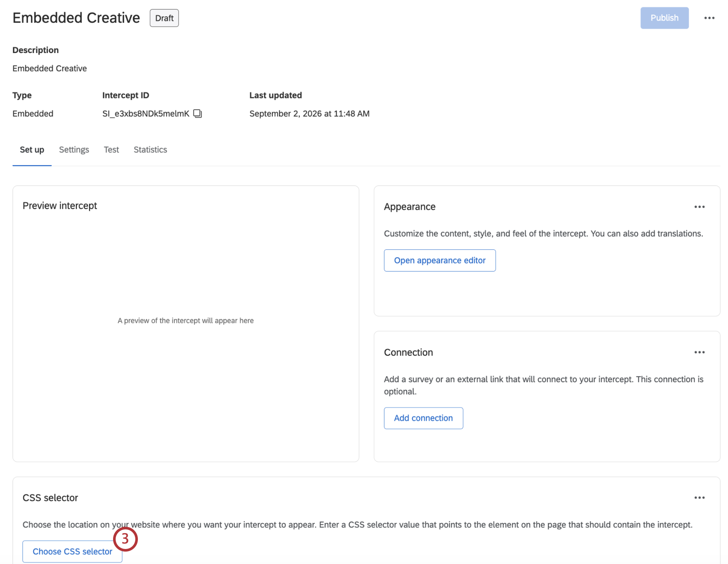
Task: Select the intercept ID SI_e3xbs8NDk5melmK text
Action: pos(146,113)
